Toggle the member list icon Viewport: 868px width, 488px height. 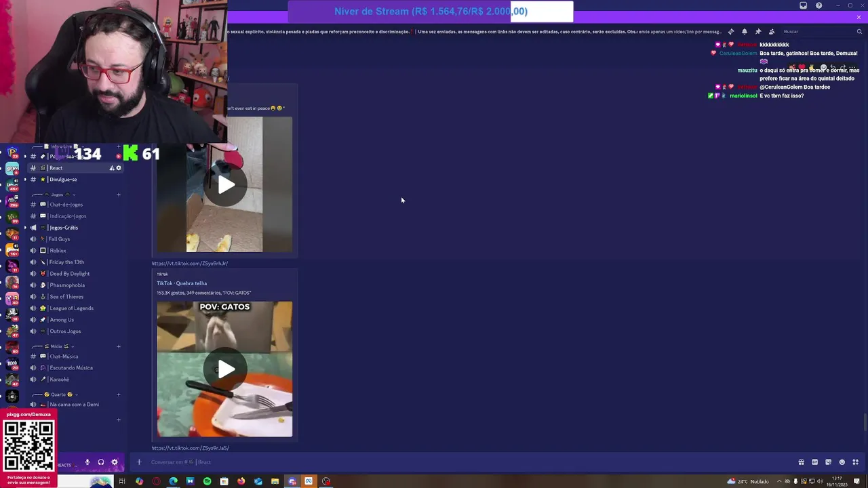pyautogui.click(x=771, y=32)
